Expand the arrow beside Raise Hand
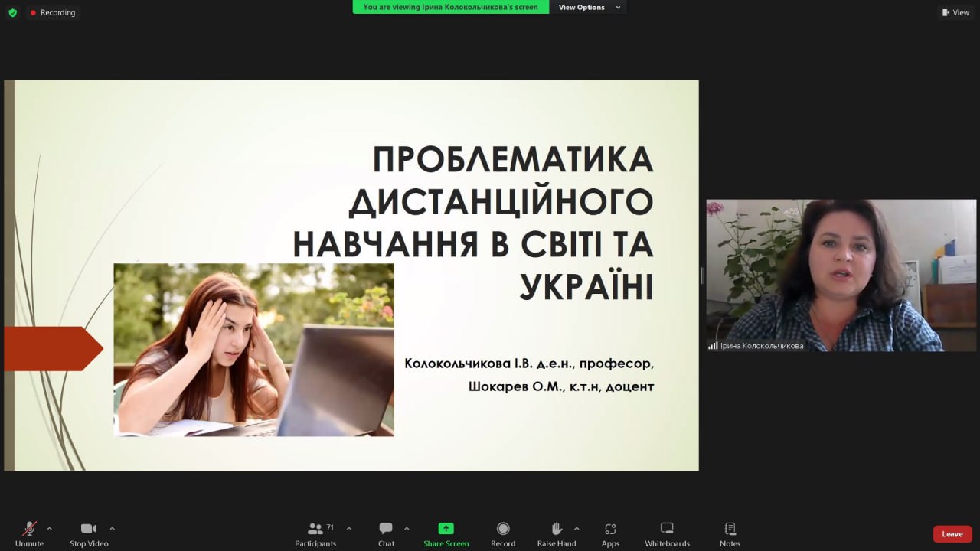The image size is (980, 551). [577, 528]
